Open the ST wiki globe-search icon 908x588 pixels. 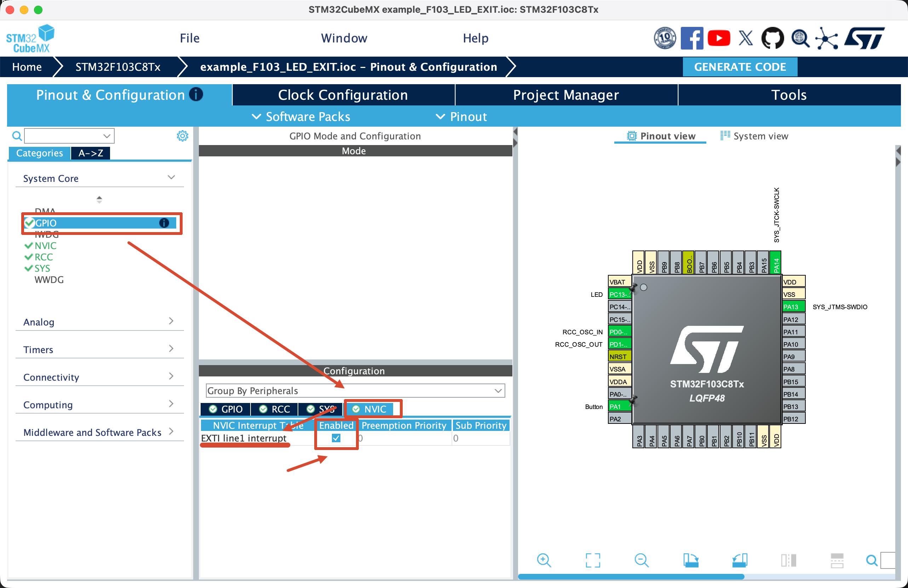800,38
